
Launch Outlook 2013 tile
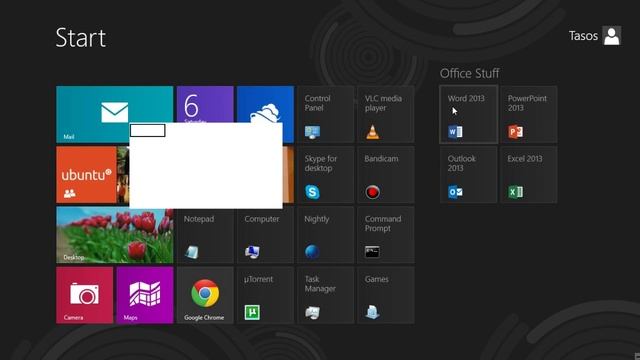tap(469, 175)
